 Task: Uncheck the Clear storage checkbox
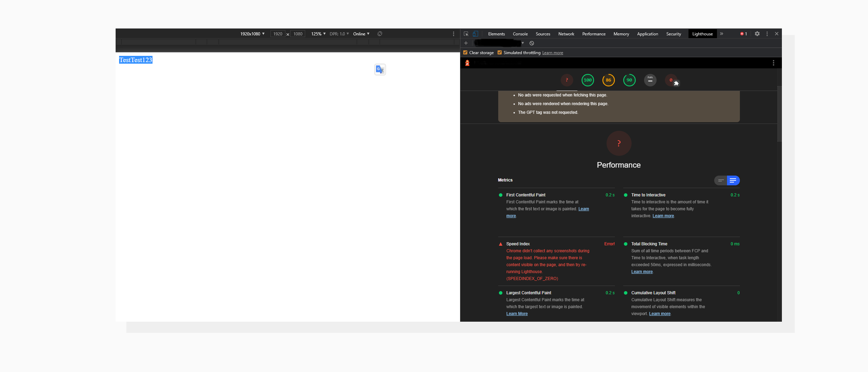pos(465,52)
